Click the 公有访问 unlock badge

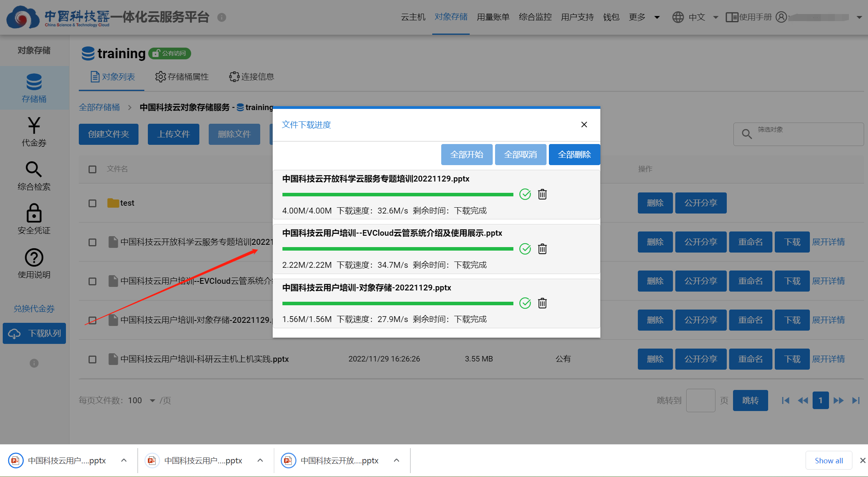click(x=170, y=53)
